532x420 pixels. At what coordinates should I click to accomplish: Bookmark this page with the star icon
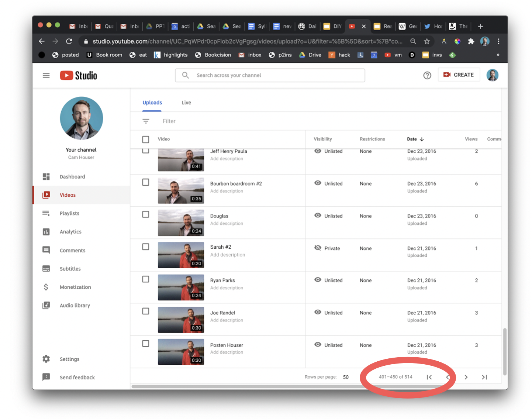427,41
